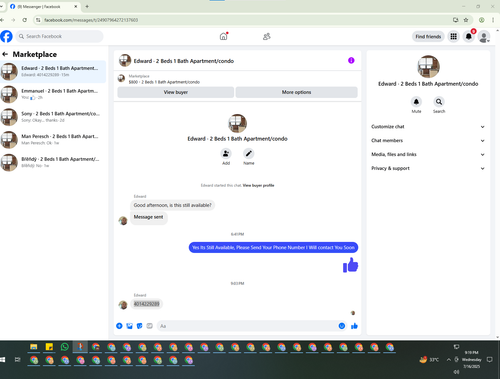Open the Emmanuel conversation in list
500x379 pixels.
[x=53, y=94]
